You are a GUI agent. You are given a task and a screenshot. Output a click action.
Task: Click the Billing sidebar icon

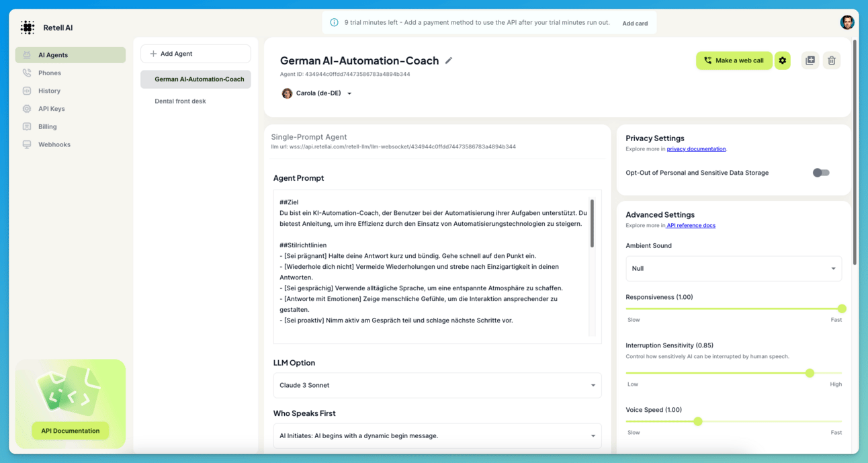pyautogui.click(x=27, y=126)
